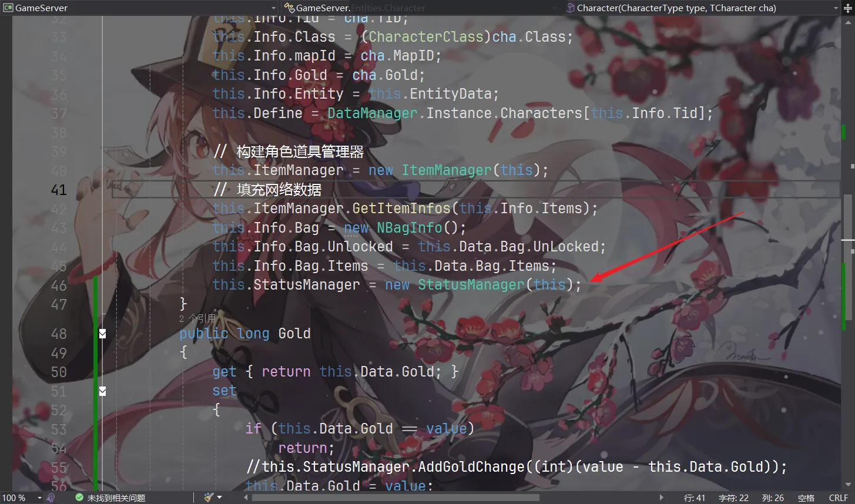Expand the Character member navigation dropdown

[836, 8]
